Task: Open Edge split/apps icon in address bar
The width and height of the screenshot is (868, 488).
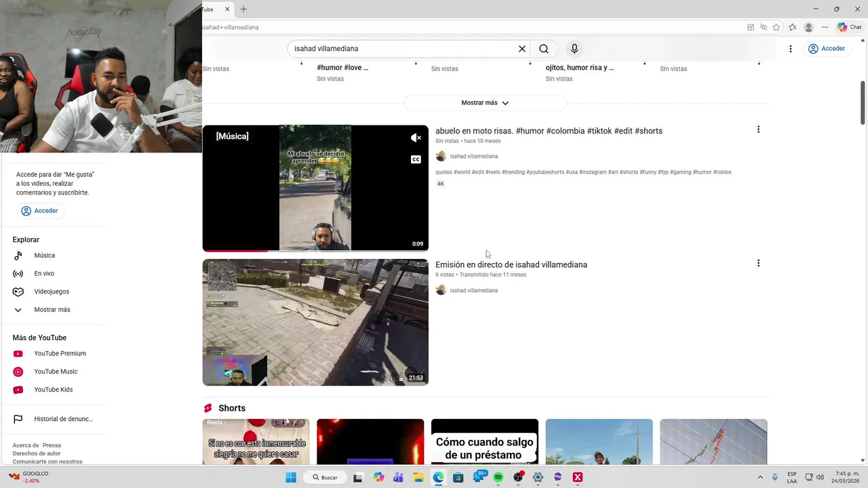Action: coord(751,27)
